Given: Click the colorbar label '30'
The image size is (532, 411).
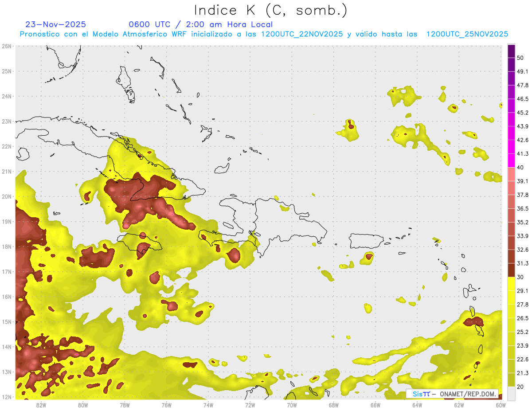Looking at the screenshot, I should pos(520,277).
